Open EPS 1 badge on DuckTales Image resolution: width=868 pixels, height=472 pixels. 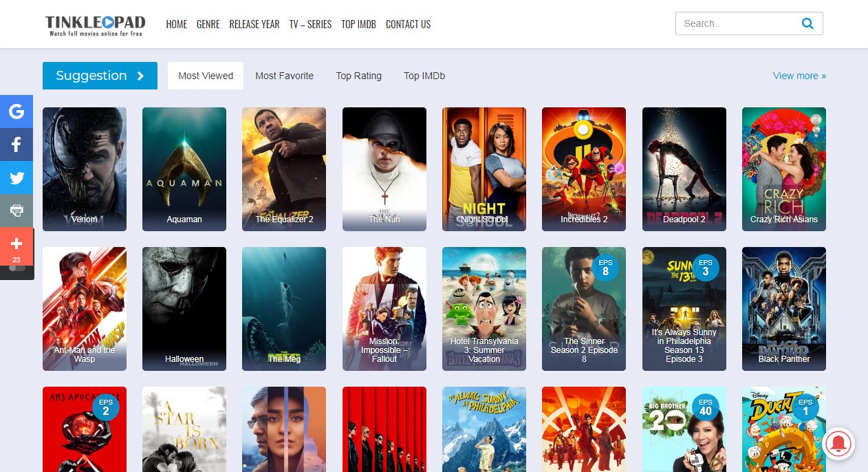coord(805,407)
